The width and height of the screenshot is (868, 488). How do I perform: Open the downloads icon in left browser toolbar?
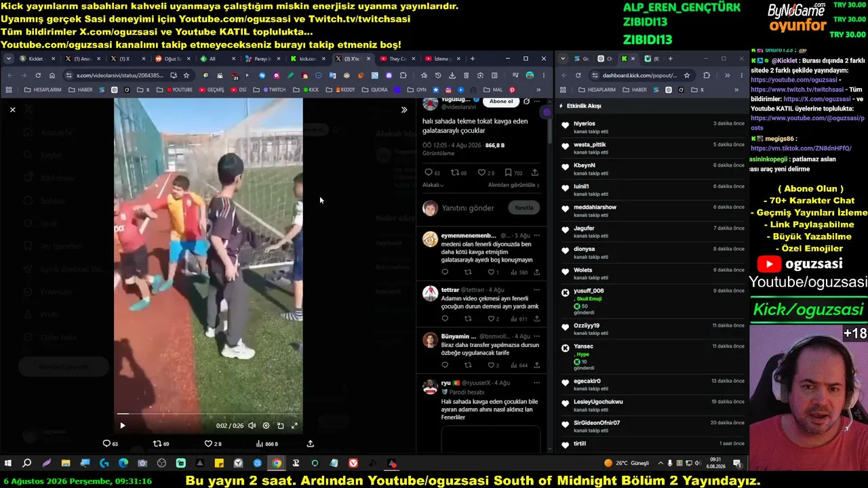point(452,75)
